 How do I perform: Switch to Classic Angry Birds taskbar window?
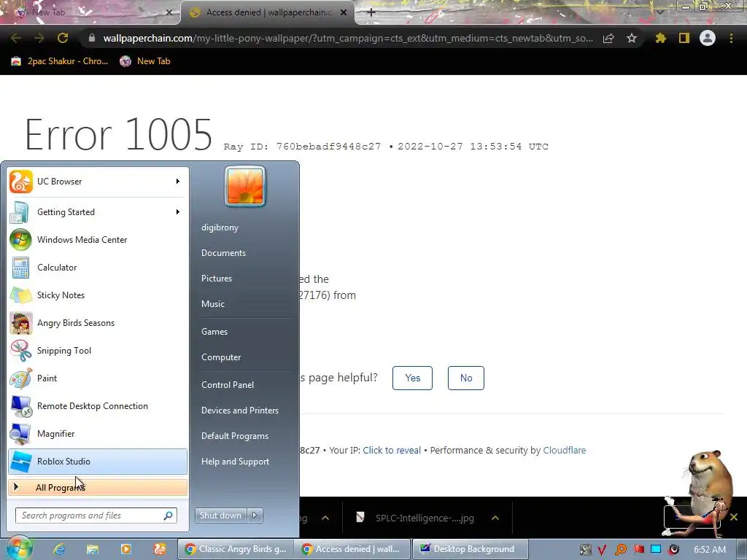point(236,549)
